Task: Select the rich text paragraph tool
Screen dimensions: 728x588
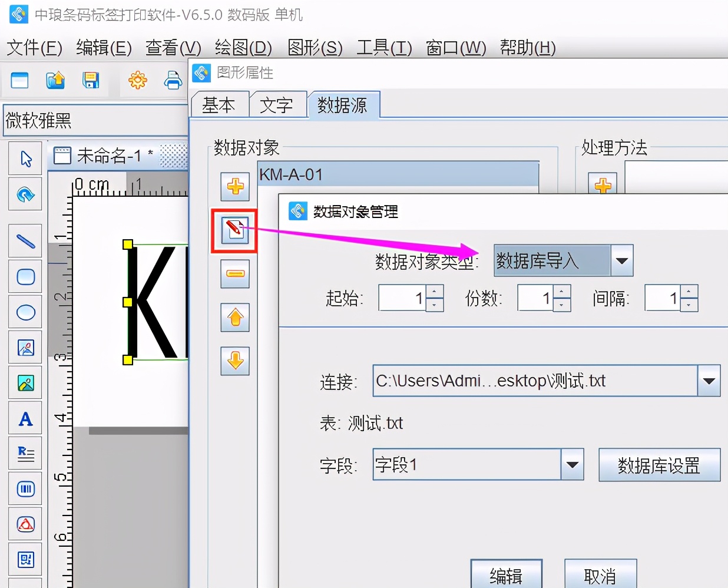Action: pos(25,454)
